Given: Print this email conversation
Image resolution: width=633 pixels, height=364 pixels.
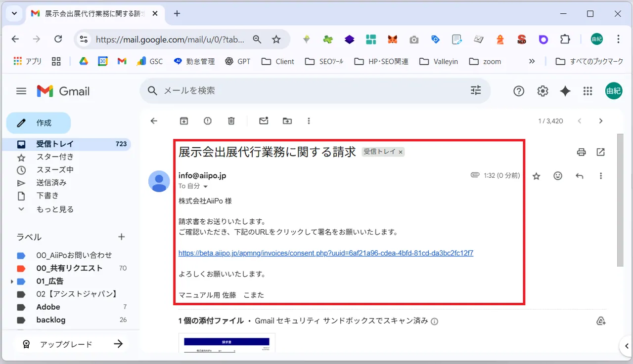Looking at the screenshot, I should coord(581,152).
